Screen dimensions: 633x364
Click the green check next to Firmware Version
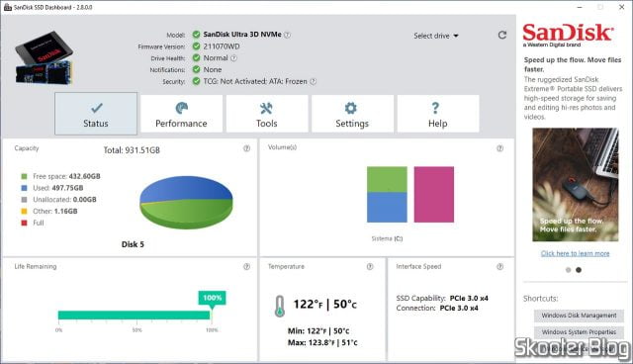[196, 46]
